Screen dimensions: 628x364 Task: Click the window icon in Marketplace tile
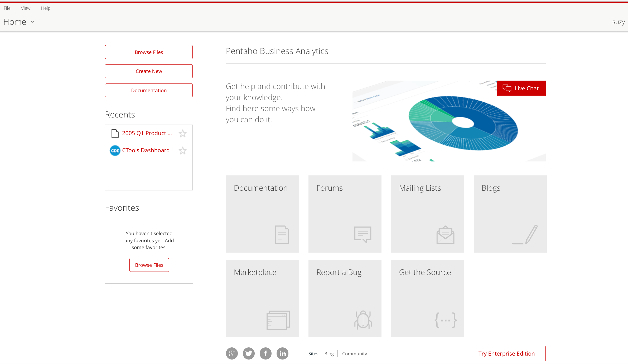pos(278,320)
